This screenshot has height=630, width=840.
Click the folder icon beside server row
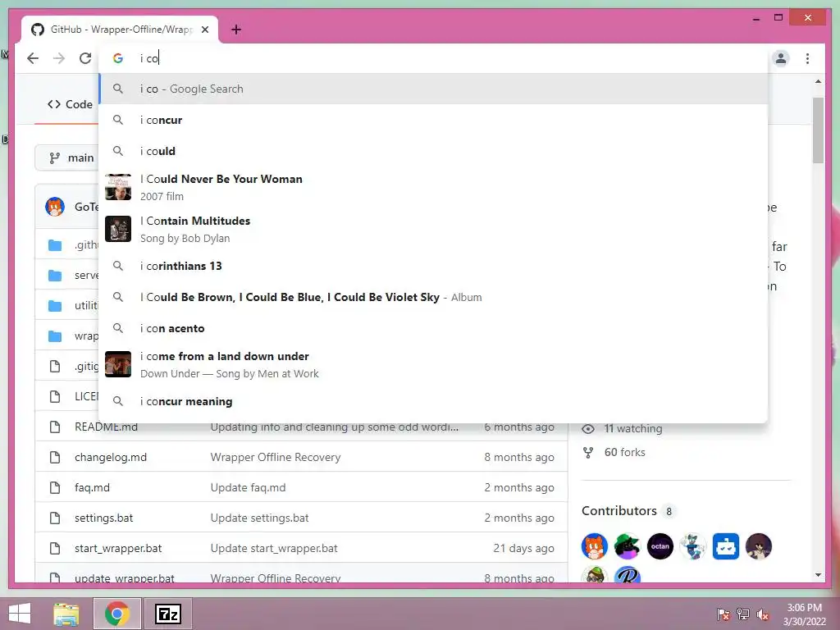pyautogui.click(x=55, y=276)
